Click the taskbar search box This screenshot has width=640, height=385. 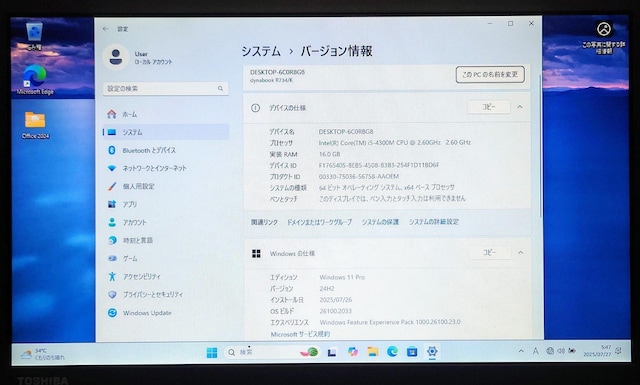tap(271, 352)
